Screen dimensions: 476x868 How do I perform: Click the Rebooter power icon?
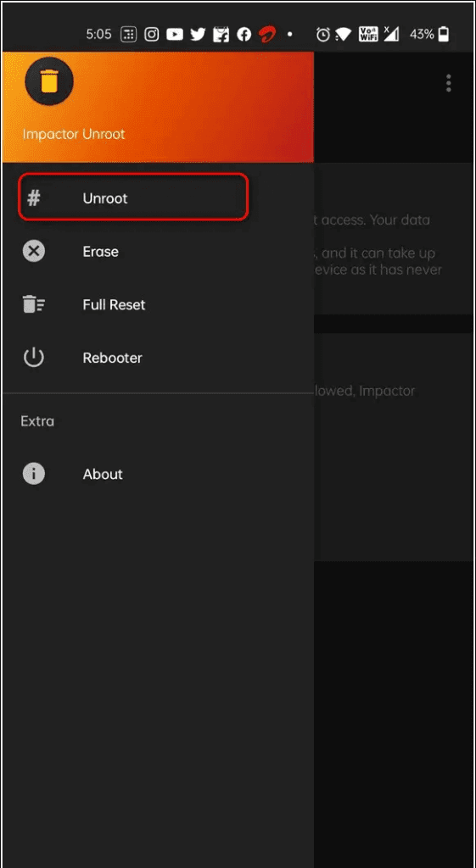34,358
